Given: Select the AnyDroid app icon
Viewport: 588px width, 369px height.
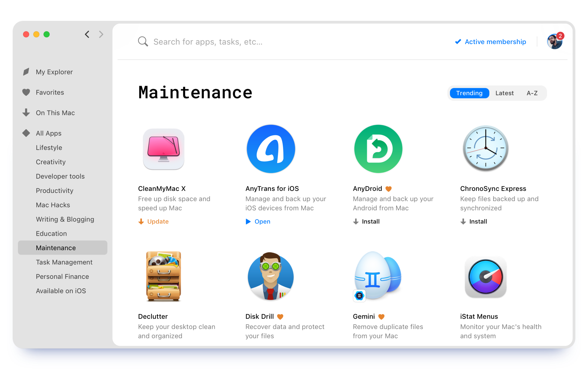Looking at the screenshot, I should pos(378,149).
